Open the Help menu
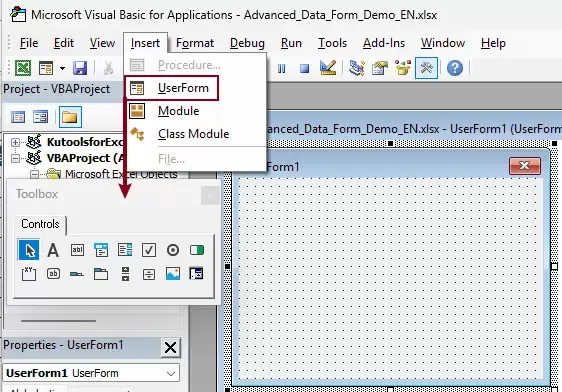Image resolution: width=562 pixels, height=392 pixels. (x=493, y=43)
